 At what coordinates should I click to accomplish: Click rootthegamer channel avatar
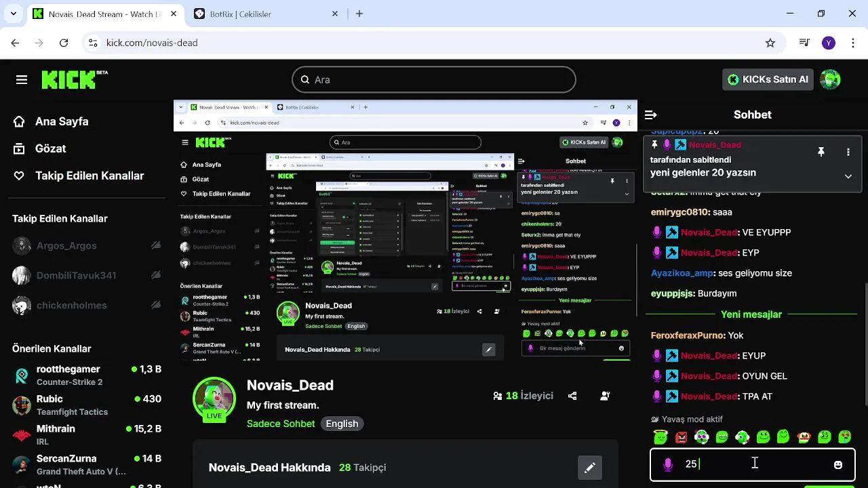(x=22, y=375)
